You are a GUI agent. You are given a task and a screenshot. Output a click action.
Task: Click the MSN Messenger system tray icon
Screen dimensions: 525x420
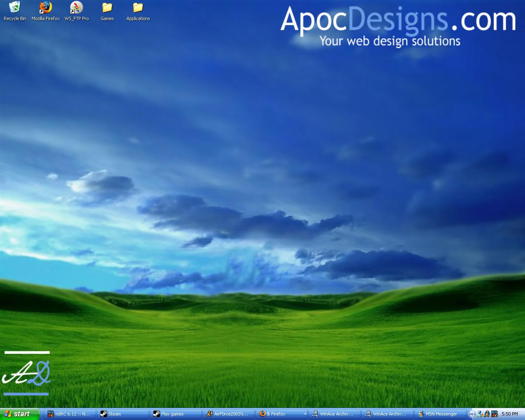[x=479, y=414]
